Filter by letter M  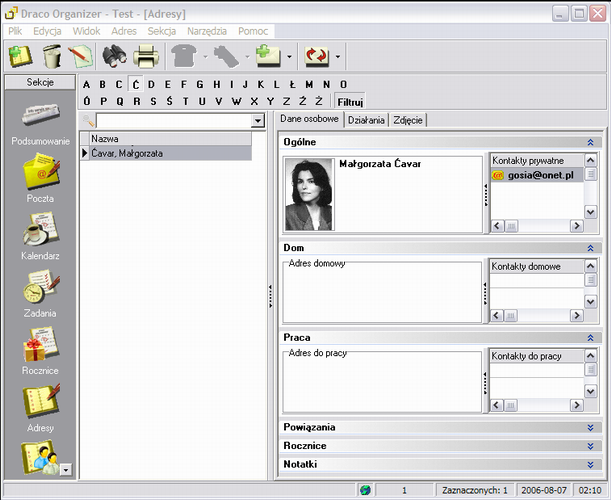pos(309,85)
